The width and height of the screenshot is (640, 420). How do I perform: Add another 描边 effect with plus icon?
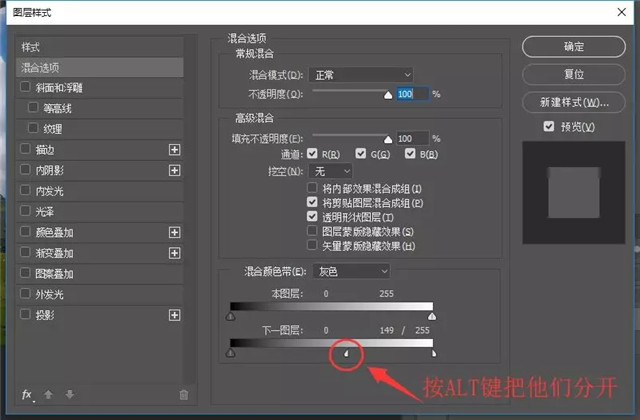pyautogui.click(x=174, y=150)
